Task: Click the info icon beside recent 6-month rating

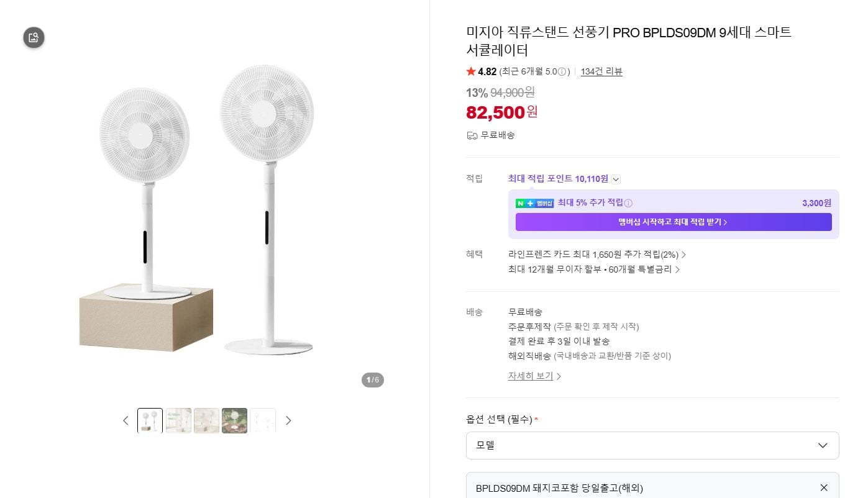Action: pyautogui.click(x=562, y=72)
